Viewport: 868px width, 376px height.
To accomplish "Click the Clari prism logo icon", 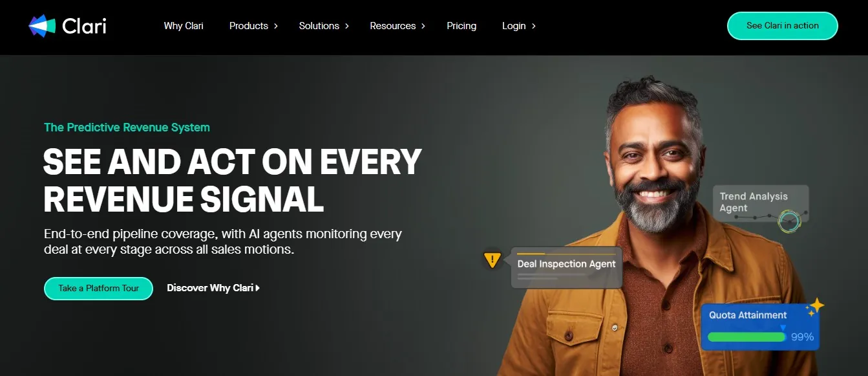I will coord(43,26).
